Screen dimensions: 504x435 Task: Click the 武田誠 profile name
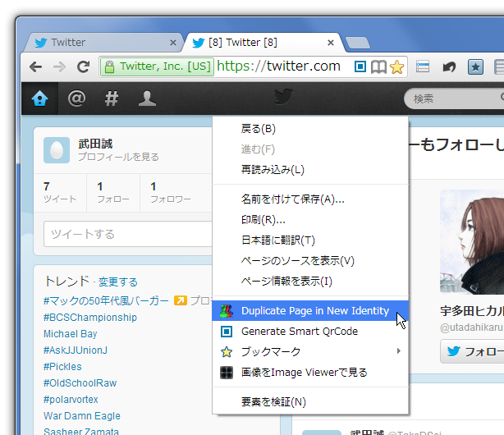click(x=95, y=144)
